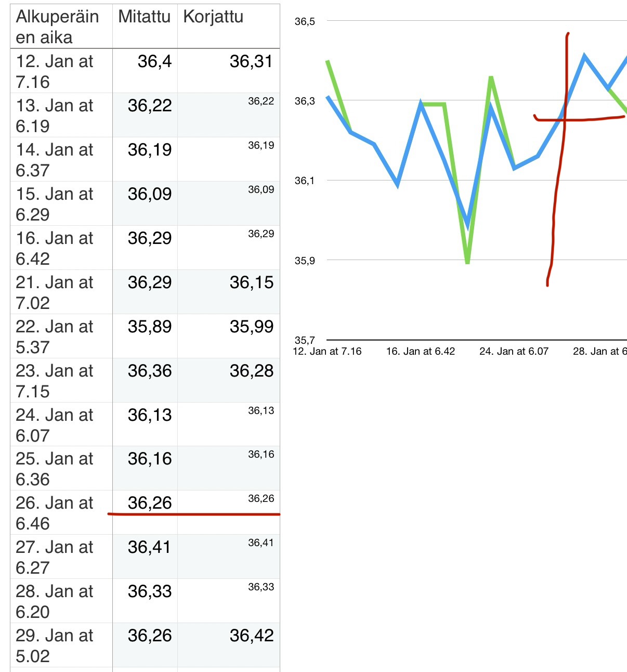The width and height of the screenshot is (627, 672).
Task: Select measured value 36,36 cell
Action: tap(145, 381)
